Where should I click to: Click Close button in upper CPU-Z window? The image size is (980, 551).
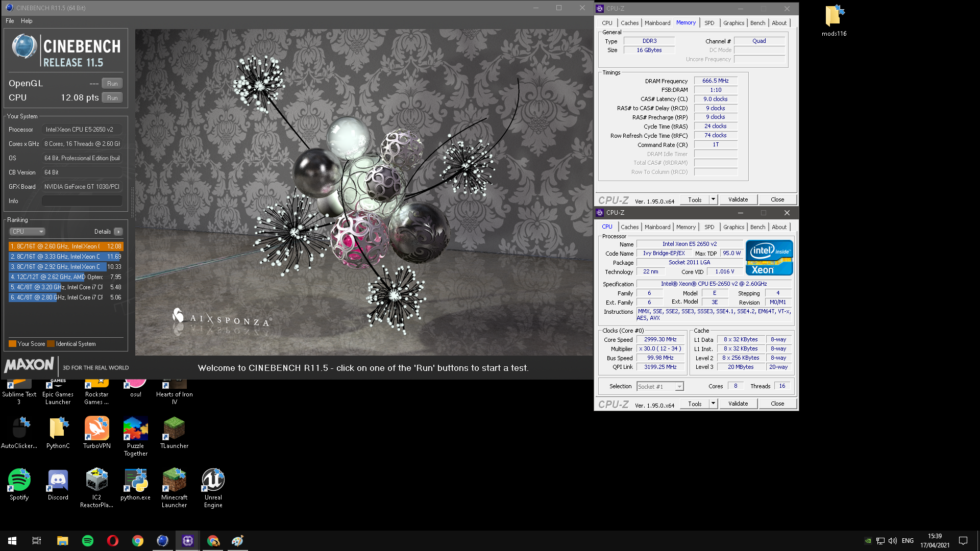pyautogui.click(x=777, y=200)
